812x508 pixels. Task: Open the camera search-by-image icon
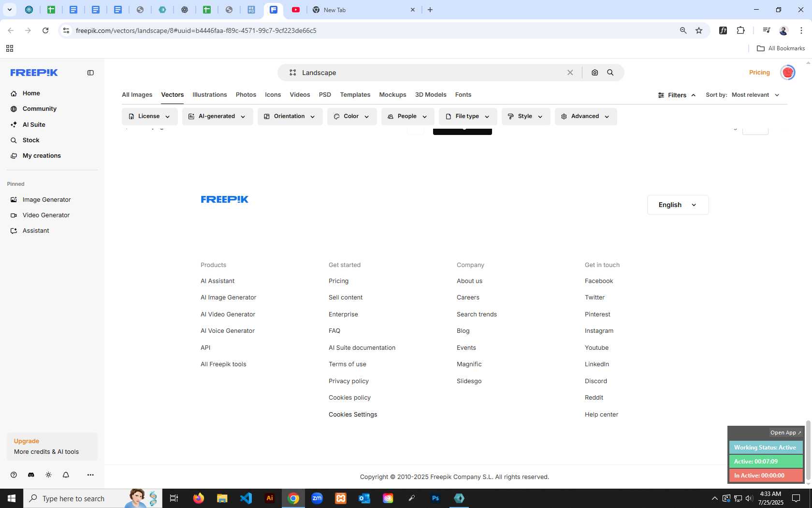[x=594, y=73]
